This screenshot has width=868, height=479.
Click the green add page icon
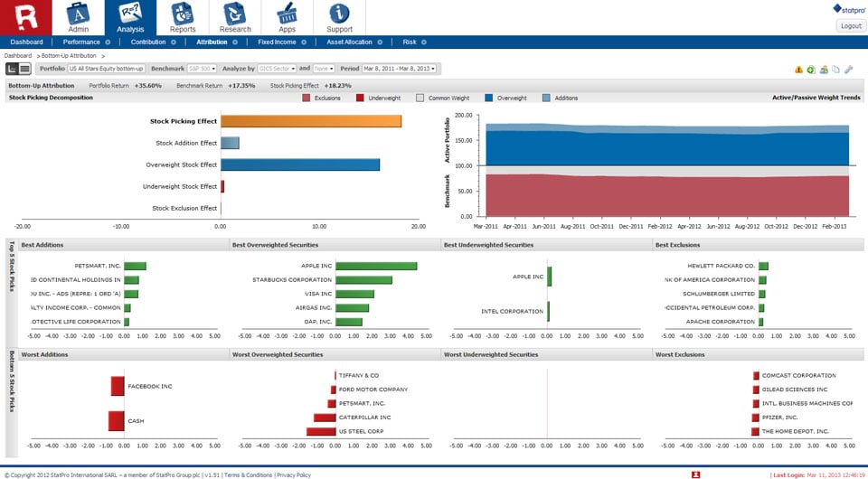click(811, 70)
